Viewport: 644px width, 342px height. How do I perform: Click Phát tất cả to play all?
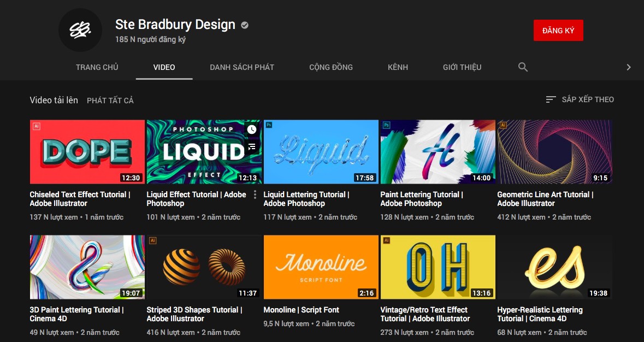(x=110, y=101)
